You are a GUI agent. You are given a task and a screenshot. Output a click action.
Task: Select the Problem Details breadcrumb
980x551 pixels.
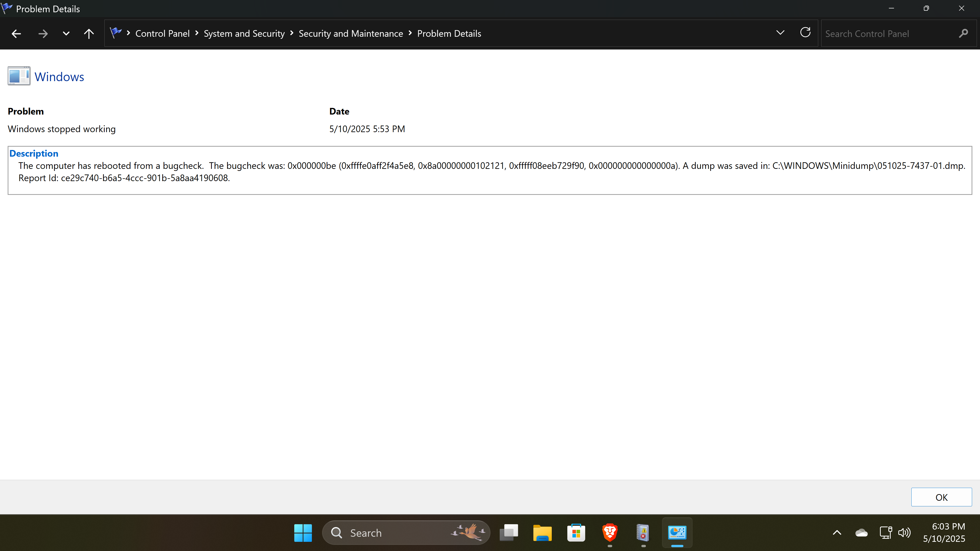click(449, 33)
